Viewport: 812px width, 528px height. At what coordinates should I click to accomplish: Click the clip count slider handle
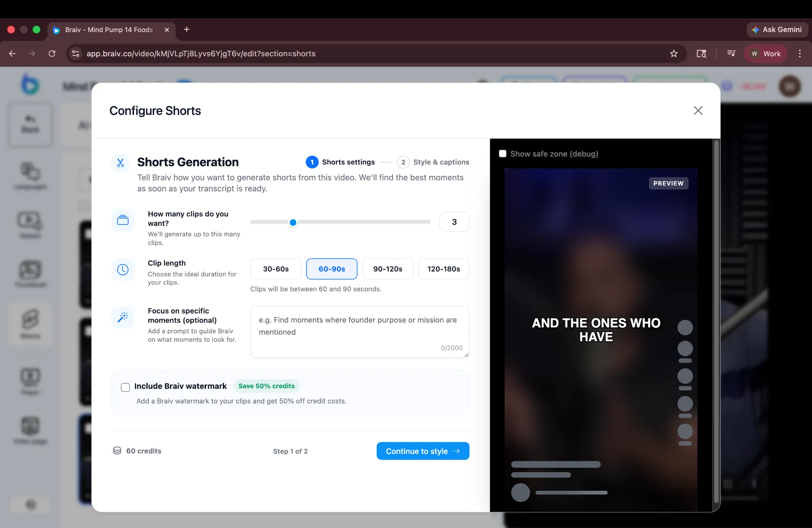pyautogui.click(x=293, y=222)
